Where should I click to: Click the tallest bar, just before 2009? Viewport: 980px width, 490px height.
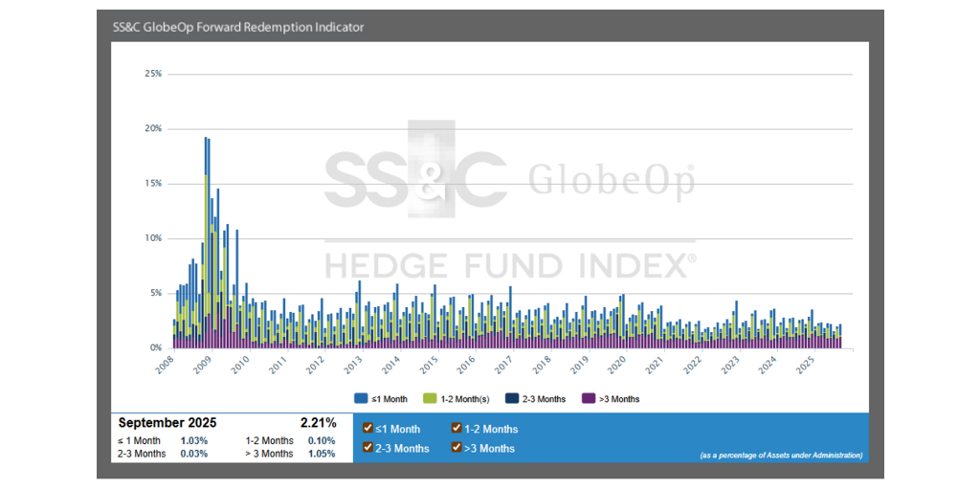click(x=206, y=242)
